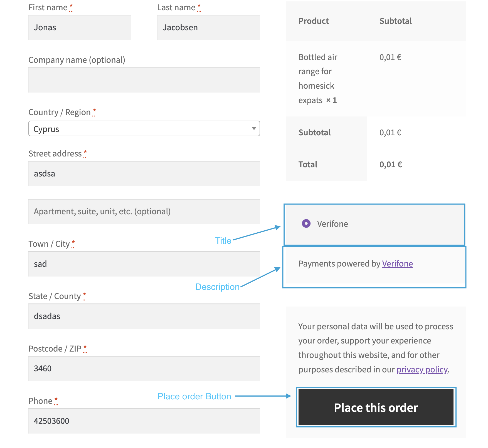Click the Postcode / ZIP field containing 3460
This screenshot has height=448, width=488.
click(x=144, y=369)
